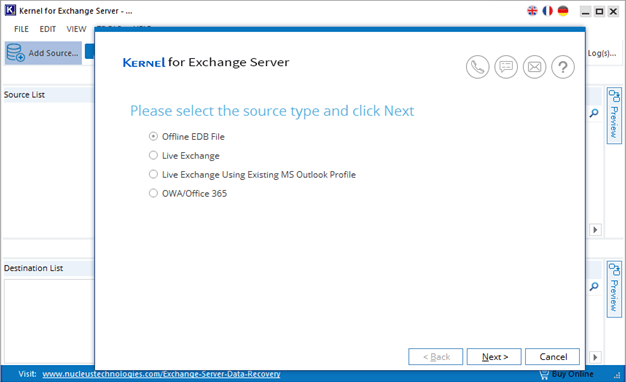The height and width of the screenshot is (382, 626).
Task: Click the Next button
Action: click(x=494, y=356)
